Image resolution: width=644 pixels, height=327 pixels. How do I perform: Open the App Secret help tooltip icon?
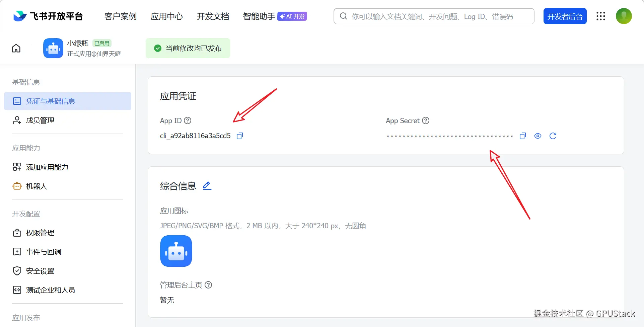coord(426,120)
